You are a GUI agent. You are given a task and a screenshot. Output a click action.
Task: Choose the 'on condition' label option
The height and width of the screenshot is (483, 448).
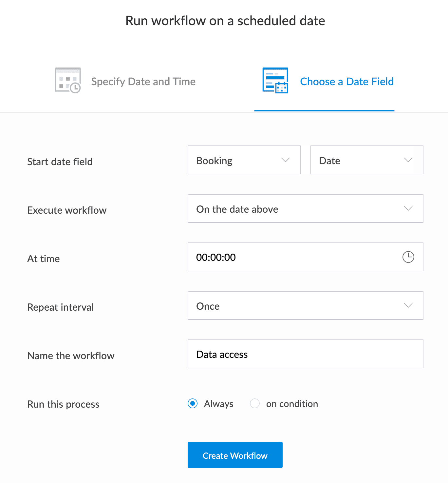click(x=292, y=404)
